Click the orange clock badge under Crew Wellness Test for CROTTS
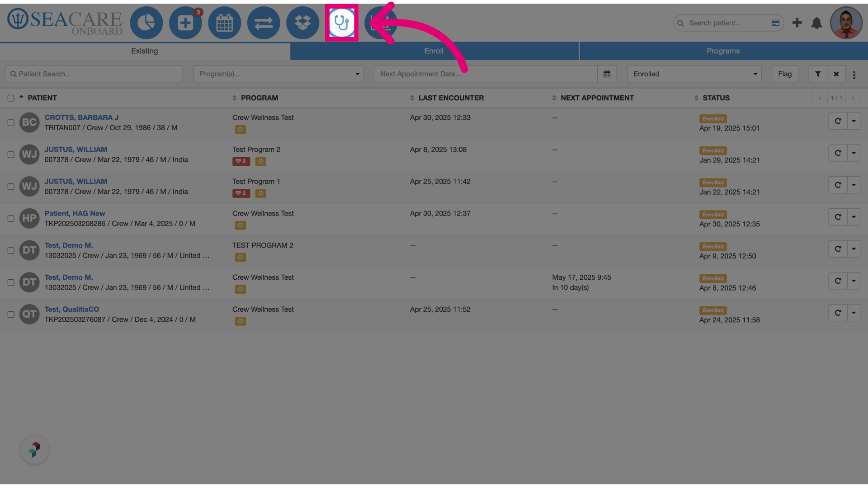This screenshot has height=488, width=868. coord(241,129)
